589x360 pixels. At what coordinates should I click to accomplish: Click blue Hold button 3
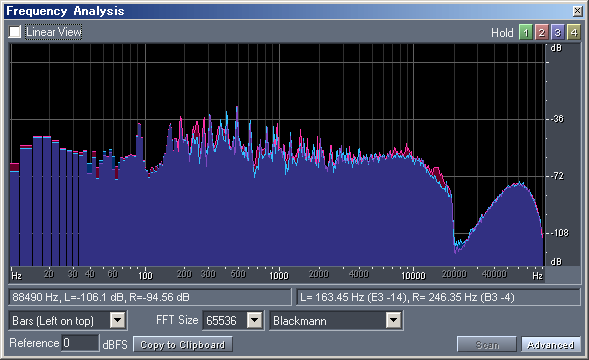tap(557, 32)
